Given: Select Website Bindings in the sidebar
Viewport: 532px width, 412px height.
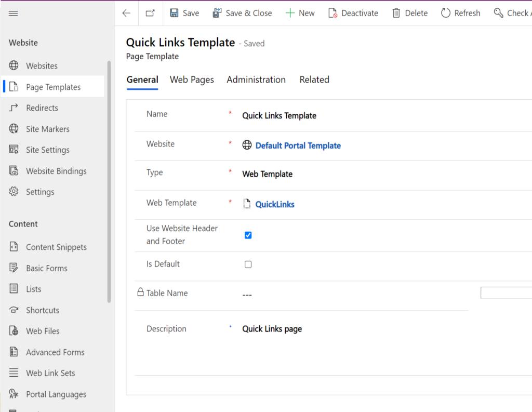Looking at the screenshot, I should [x=56, y=171].
